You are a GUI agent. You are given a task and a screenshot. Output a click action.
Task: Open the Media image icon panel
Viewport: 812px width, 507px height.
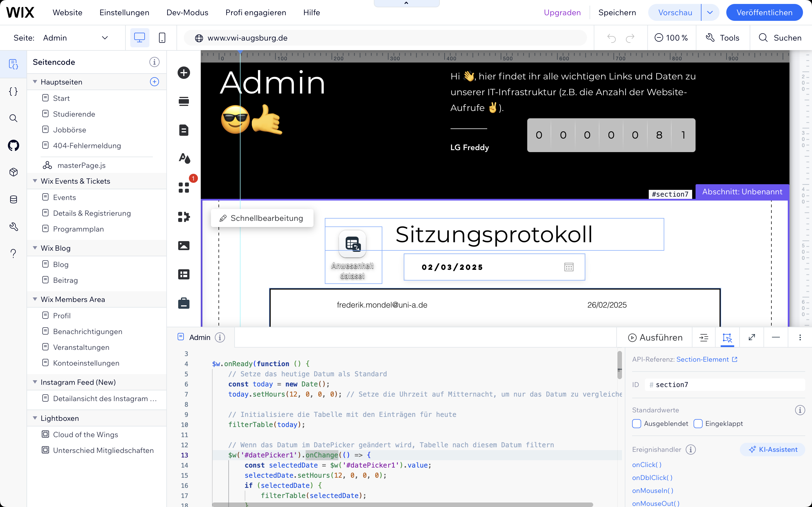[184, 245]
